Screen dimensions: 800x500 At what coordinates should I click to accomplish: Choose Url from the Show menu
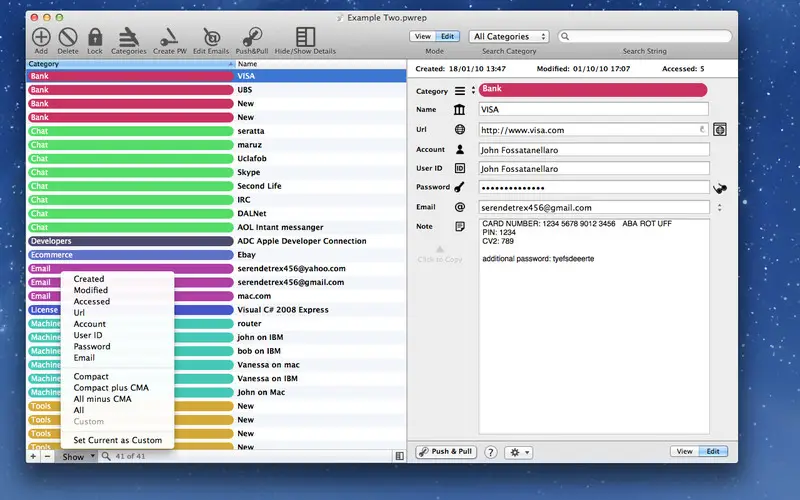pos(79,312)
